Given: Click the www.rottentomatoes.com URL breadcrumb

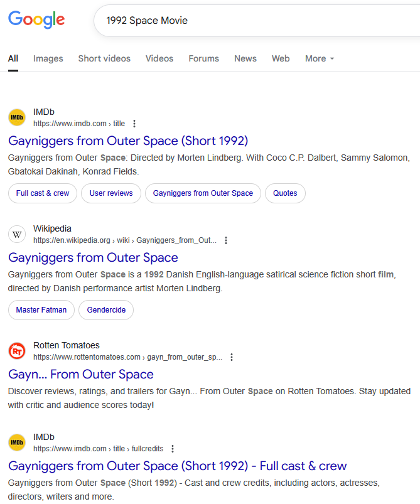Looking at the screenshot, I should 127,357.
